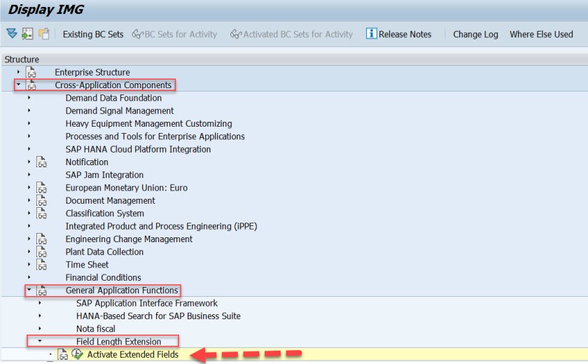
Task: Expand Plant Data Collection arrow
Action: pos(29,251)
